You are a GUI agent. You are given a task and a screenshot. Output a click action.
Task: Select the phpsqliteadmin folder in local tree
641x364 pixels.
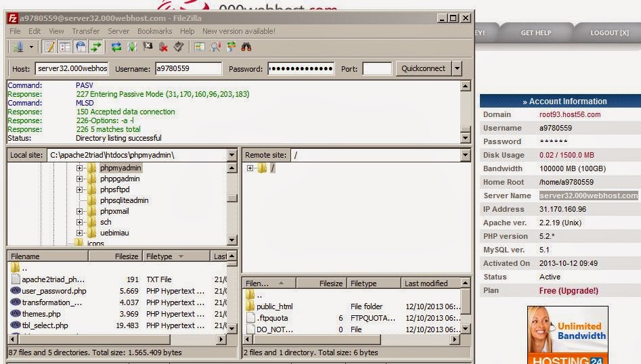pos(124,200)
